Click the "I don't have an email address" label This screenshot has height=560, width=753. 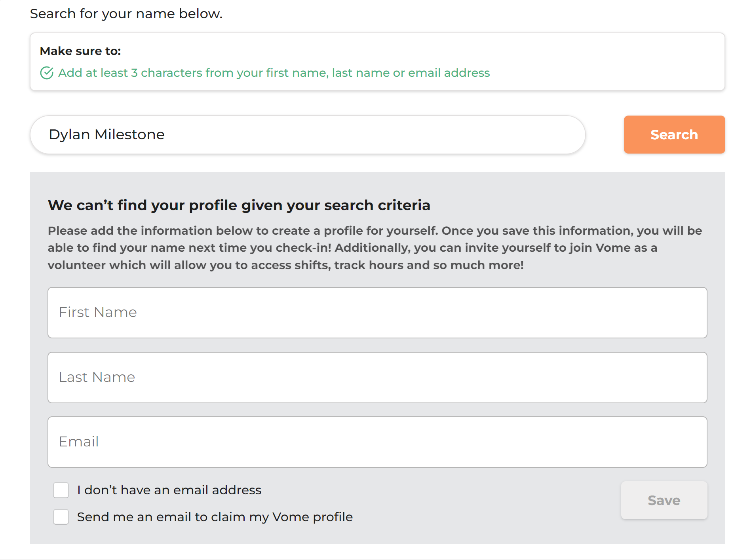(169, 490)
